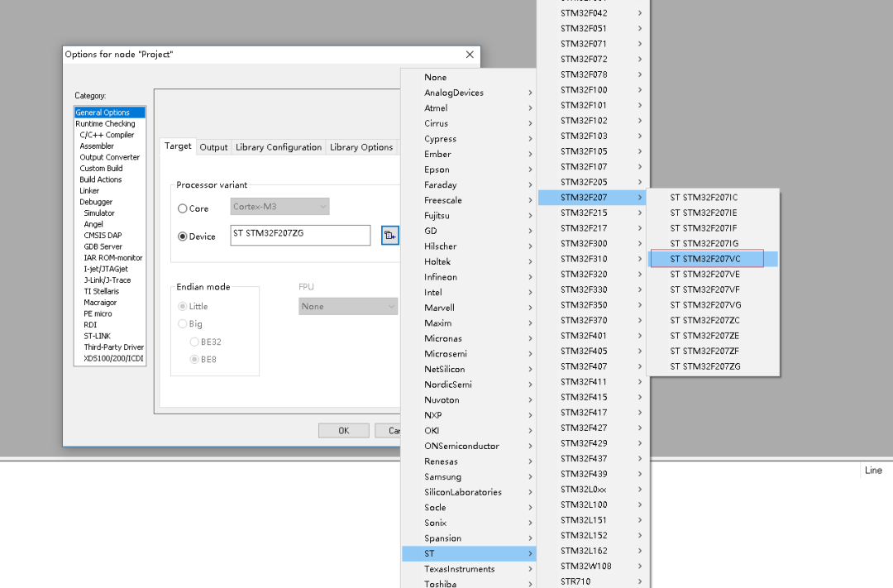Image resolution: width=893 pixels, height=588 pixels.
Task: Click the Samsung submenu arrow
Action: (530, 477)
